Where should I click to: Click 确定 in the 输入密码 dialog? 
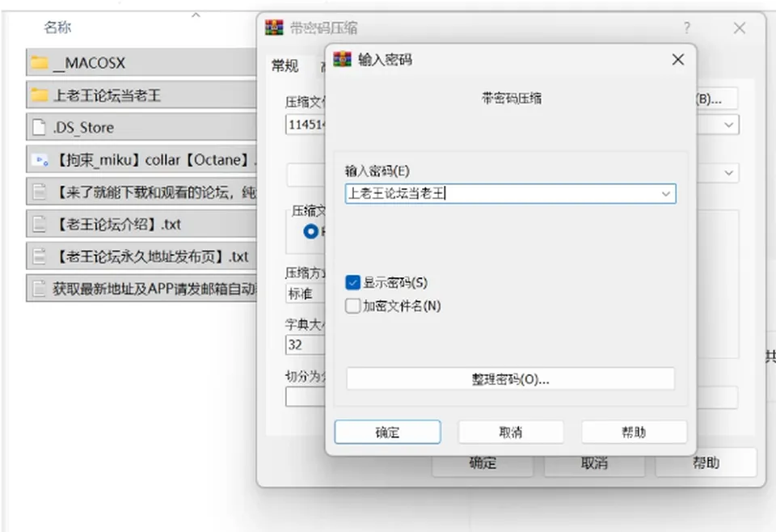(x=387, y=432)
